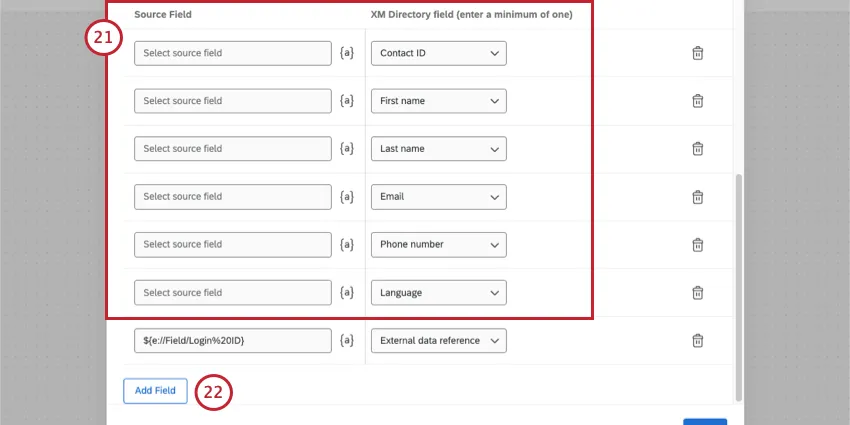Delete the External data reference row

(x=698, y=341)
